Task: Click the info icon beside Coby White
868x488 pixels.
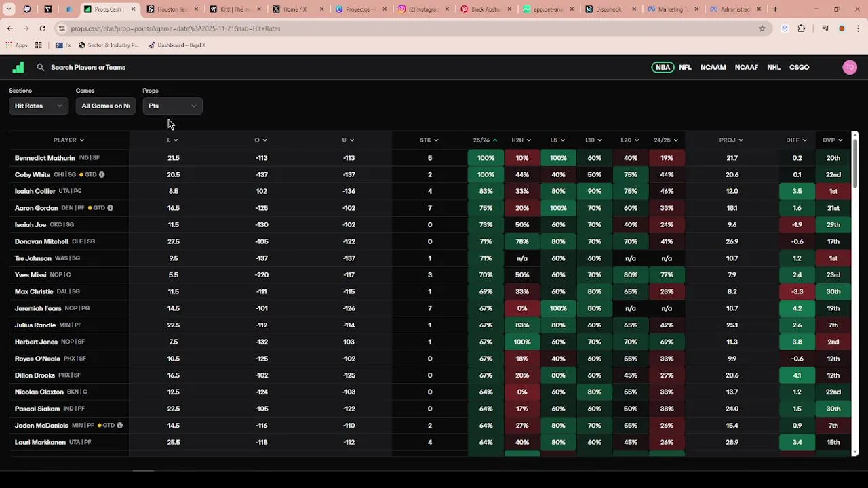Action: [102, 175]
